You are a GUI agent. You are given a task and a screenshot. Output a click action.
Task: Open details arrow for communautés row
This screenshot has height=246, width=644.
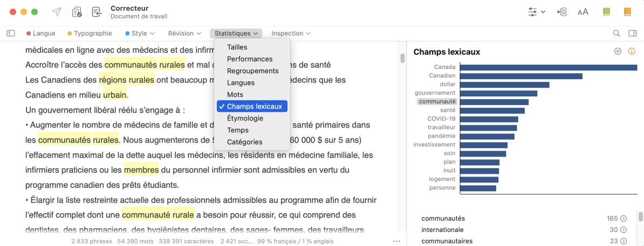[x=624, y=219]
